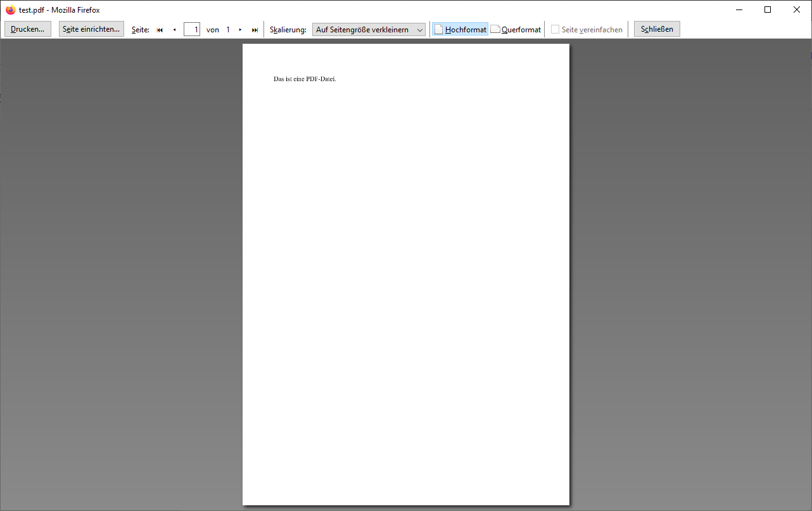Go to the previous page with the arrow icon
This screenshot has width=812, height=511.
click(174, 30)
